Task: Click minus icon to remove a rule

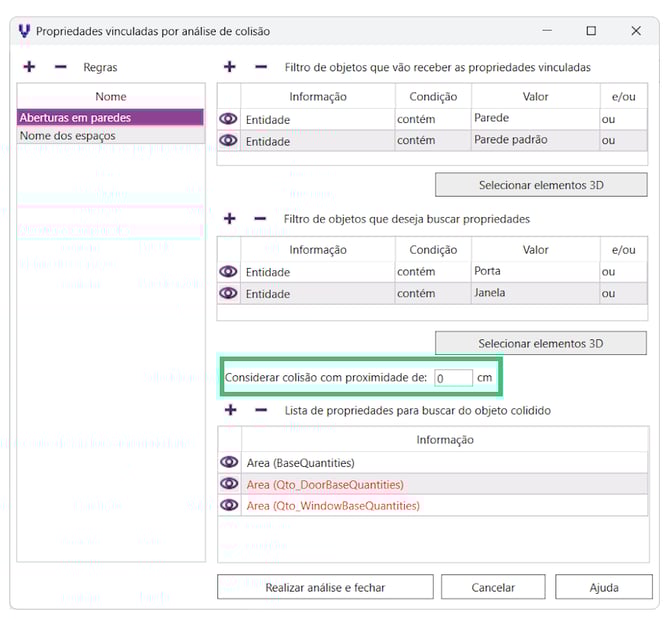Action: (60, 67)
